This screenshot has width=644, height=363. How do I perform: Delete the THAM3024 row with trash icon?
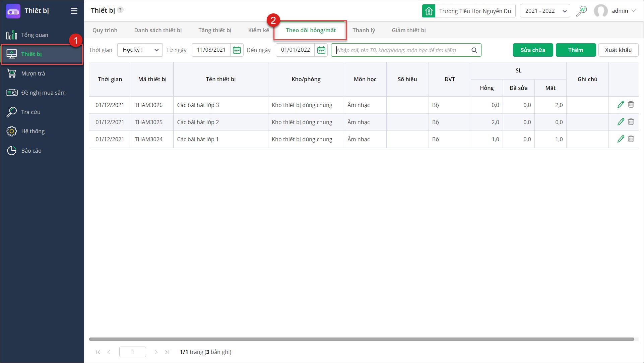(x=631, y=139)
